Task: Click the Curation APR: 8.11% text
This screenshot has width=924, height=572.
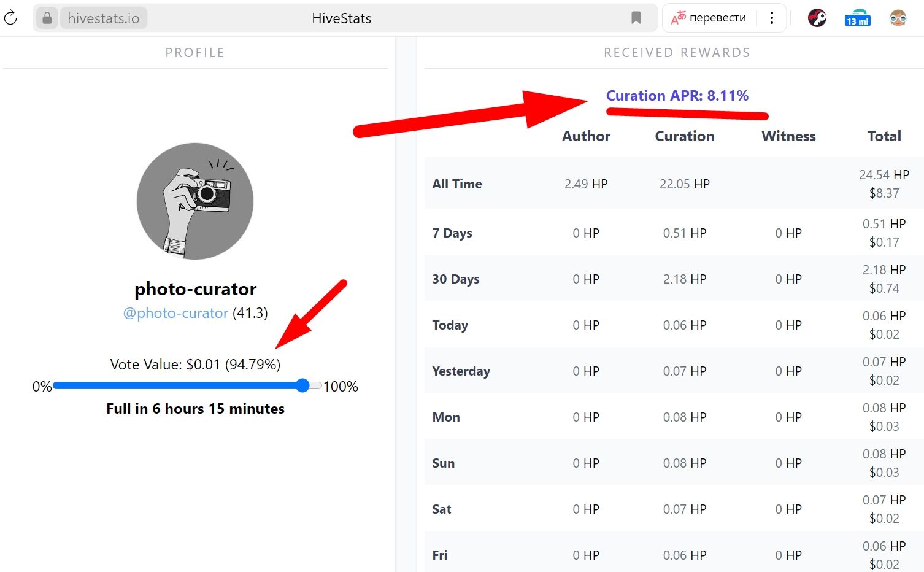Action: (x=677, y=96)
